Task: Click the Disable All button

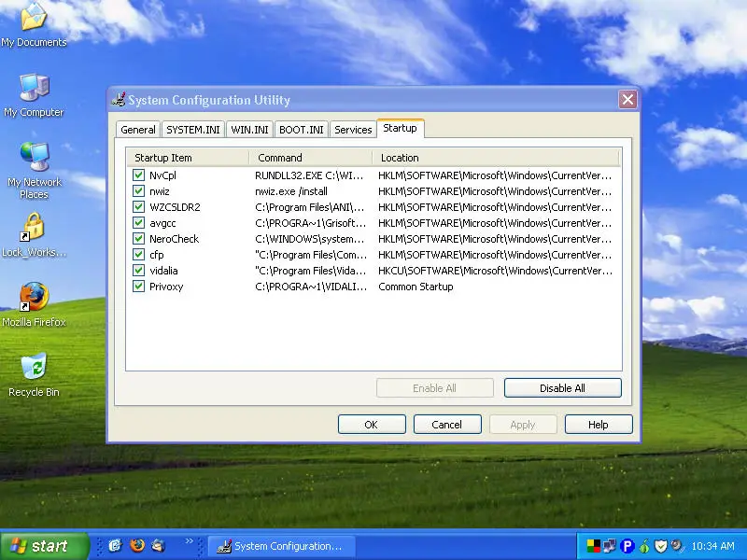Action: point(563,388)
